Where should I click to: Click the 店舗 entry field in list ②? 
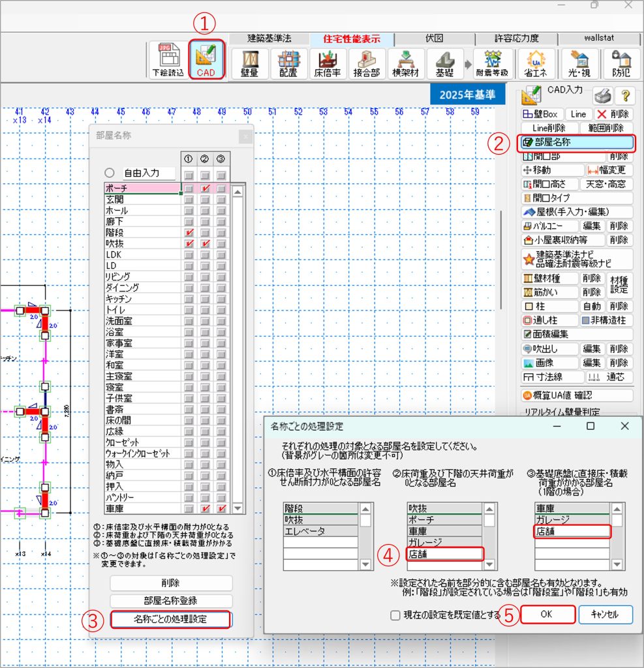coord(446,554)
